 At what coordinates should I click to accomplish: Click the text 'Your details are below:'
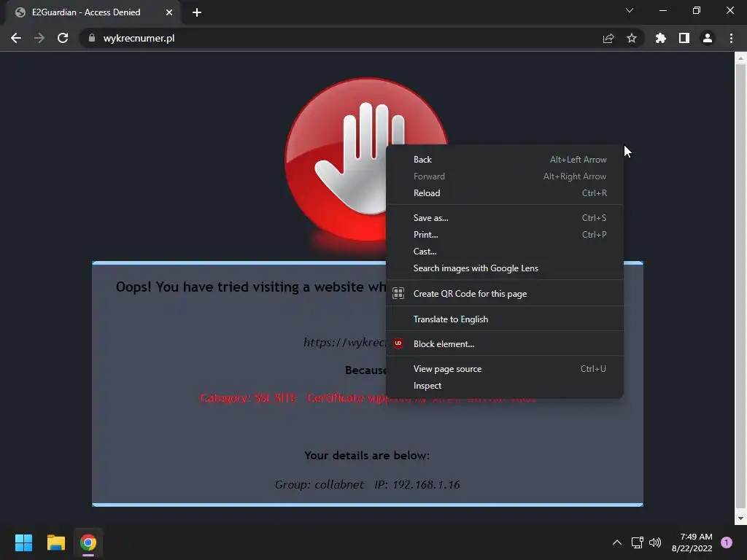pos(367,456)
